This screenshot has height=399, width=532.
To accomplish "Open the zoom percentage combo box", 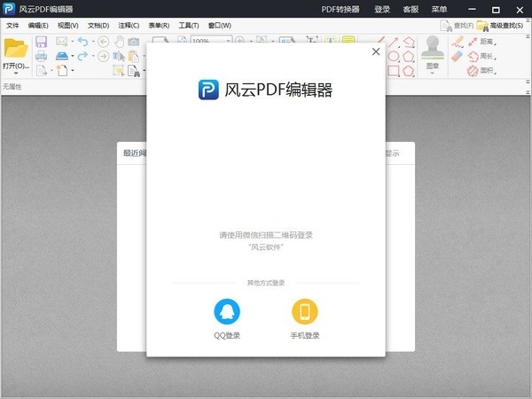I will click(211, 40).
